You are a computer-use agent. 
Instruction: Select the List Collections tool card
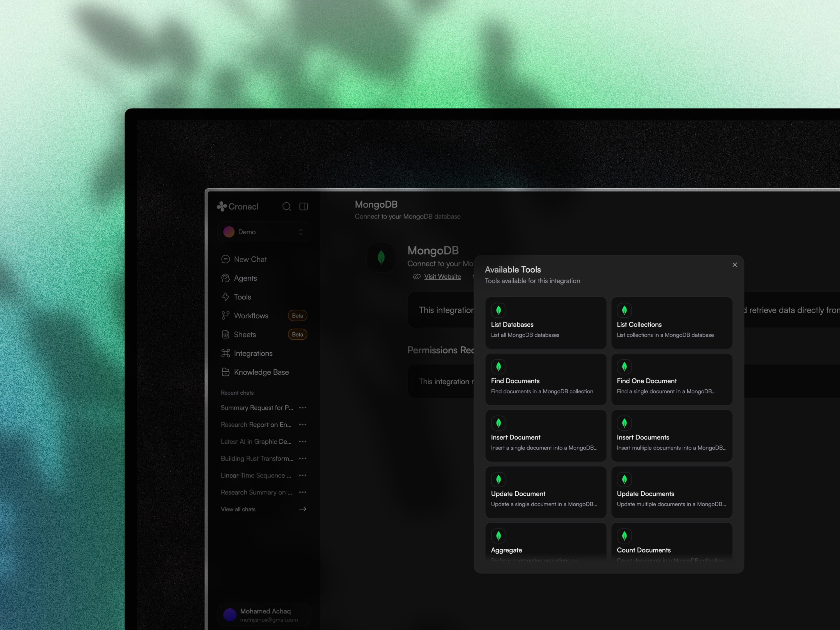tap(672, 323)
